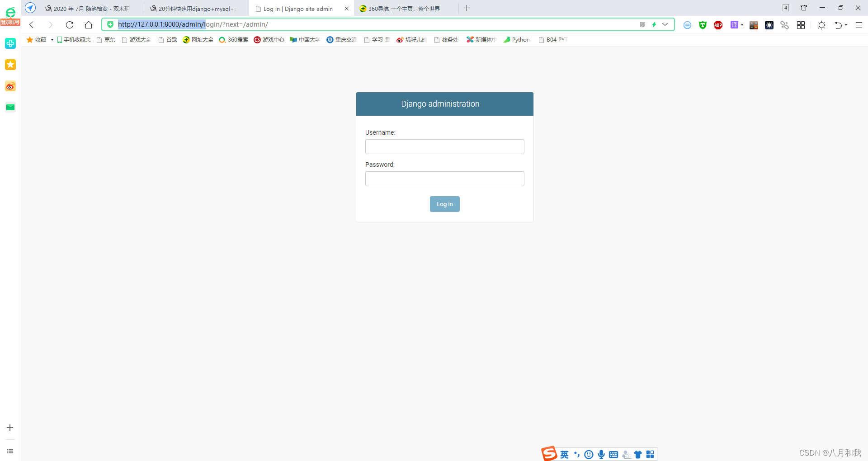Reload the current page
The height and width of the screenshot is (461, 868).
coord(70,25)
